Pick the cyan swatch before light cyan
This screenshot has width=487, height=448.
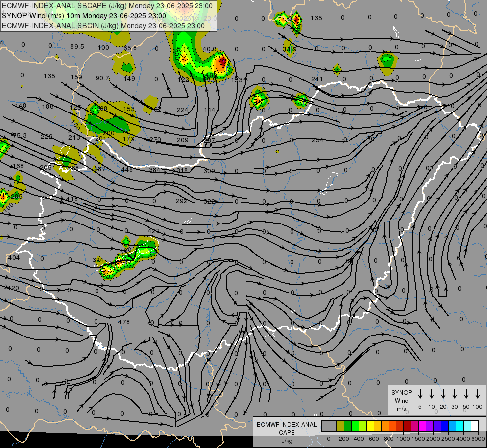click(x=459, y=426)
